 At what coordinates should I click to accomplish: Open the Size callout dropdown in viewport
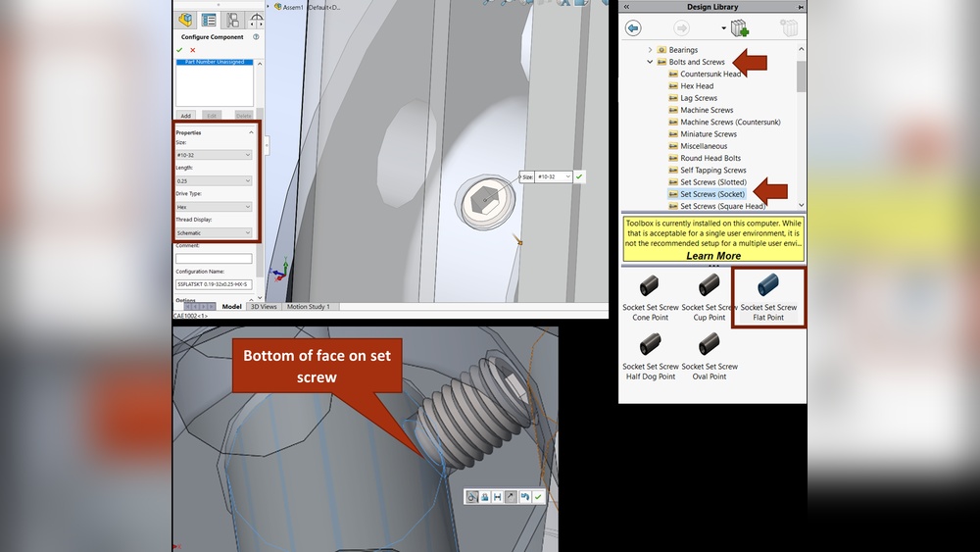coord(567,176)
